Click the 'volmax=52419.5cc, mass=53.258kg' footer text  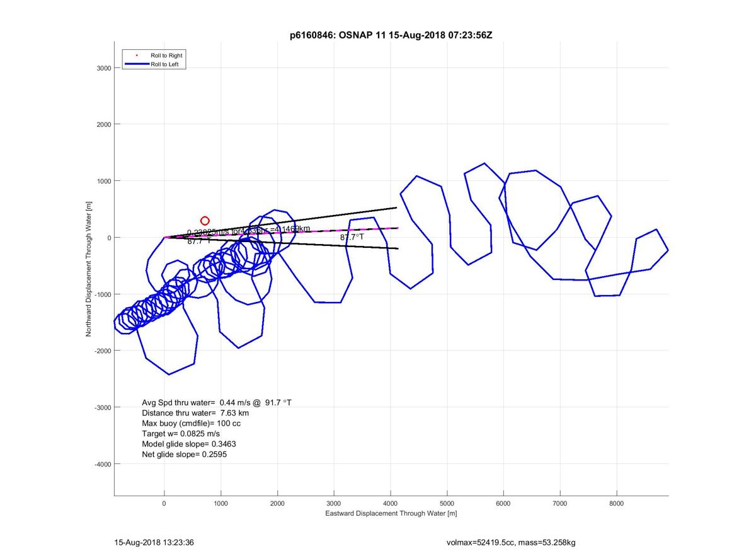[510, 542]
